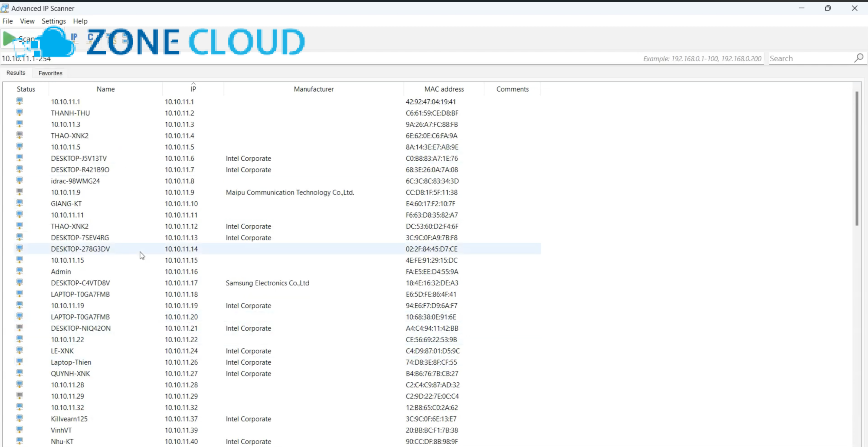Click the status icon in the 10.10.11.1 row
The width and height of the screenshot is (868, 447).
[x=20, y=101]
